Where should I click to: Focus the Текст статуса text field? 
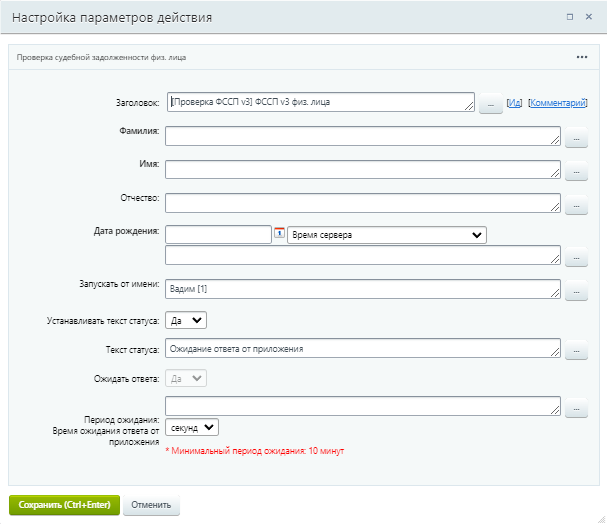pos(362,348)
